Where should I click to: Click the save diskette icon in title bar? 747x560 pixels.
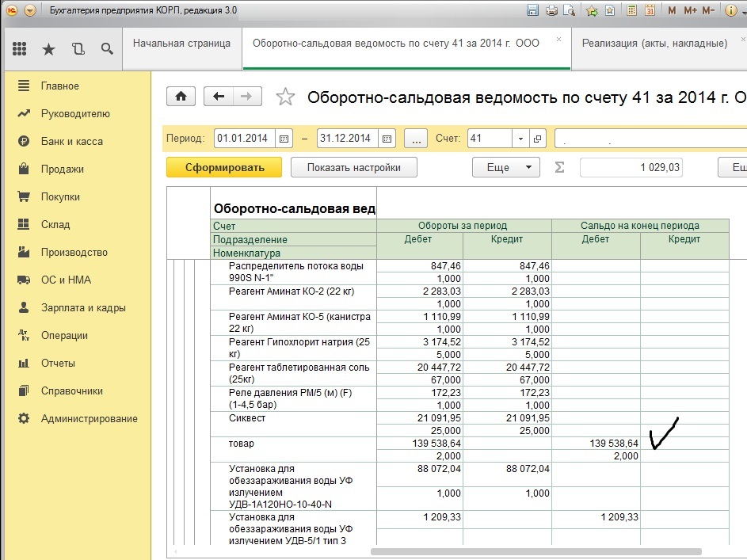click(x=532, y=11)
